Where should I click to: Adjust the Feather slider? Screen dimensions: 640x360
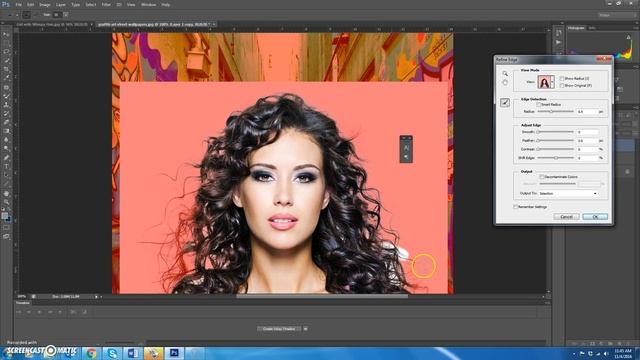[x=556, y=140]
